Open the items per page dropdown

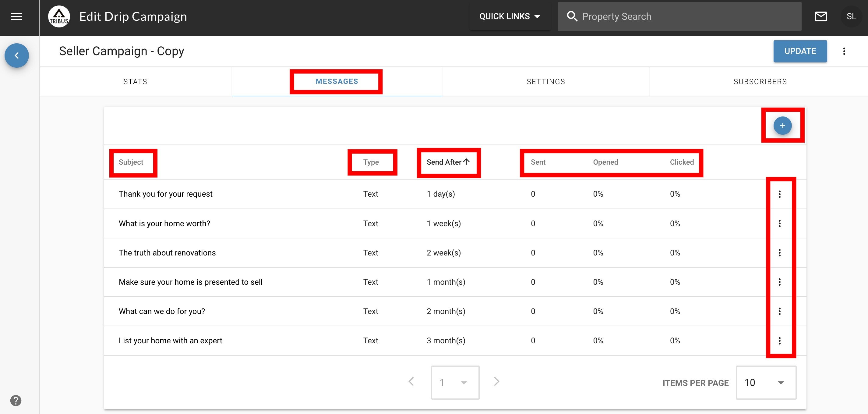pos(766,382)
